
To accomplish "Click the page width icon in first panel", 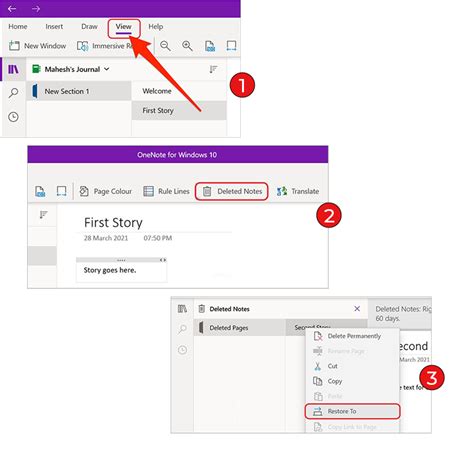I will coord(231,46).
